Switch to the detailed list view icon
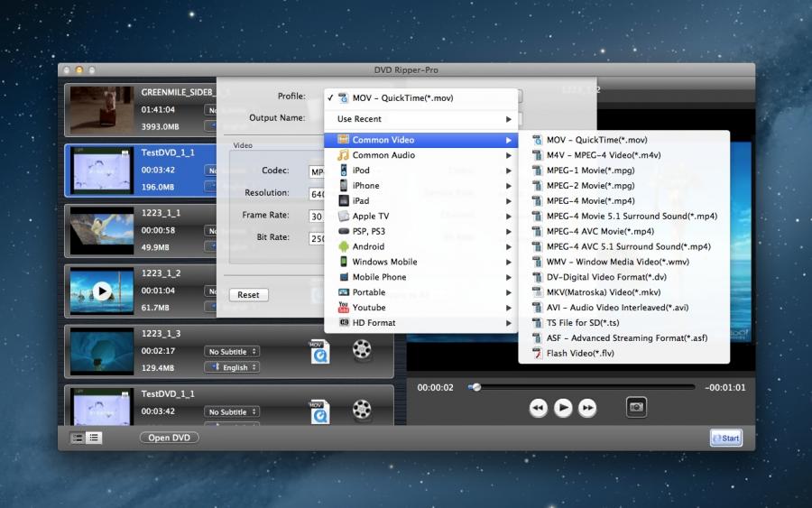Image resolution: width=812 pixels, height=508 pixels. coord(78,439)
